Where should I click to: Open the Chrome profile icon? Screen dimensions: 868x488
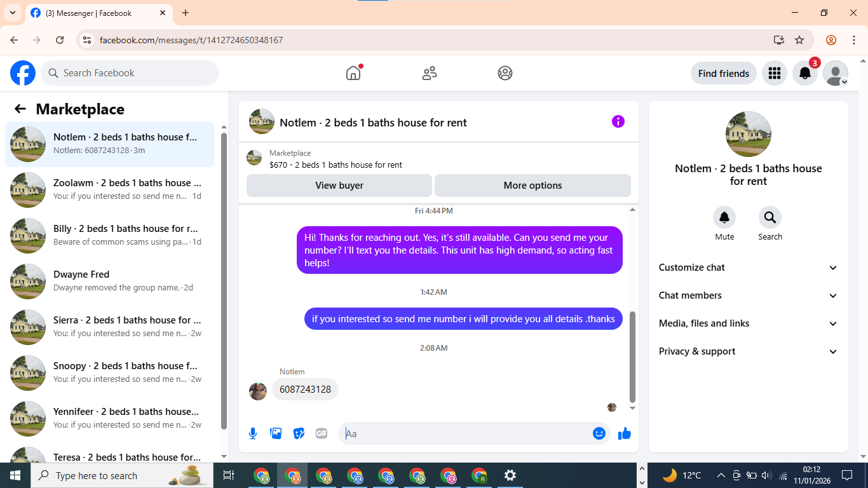tap(831, 40)
